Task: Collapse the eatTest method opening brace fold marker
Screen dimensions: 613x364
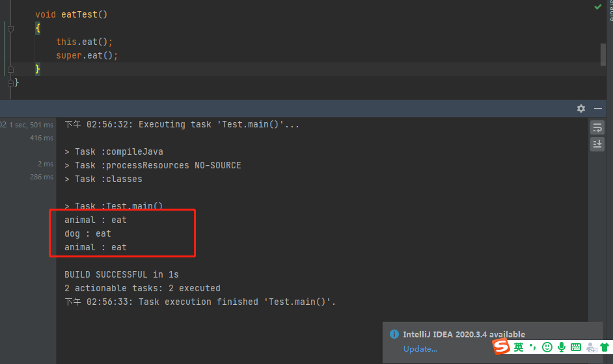Action: [10, 29]
